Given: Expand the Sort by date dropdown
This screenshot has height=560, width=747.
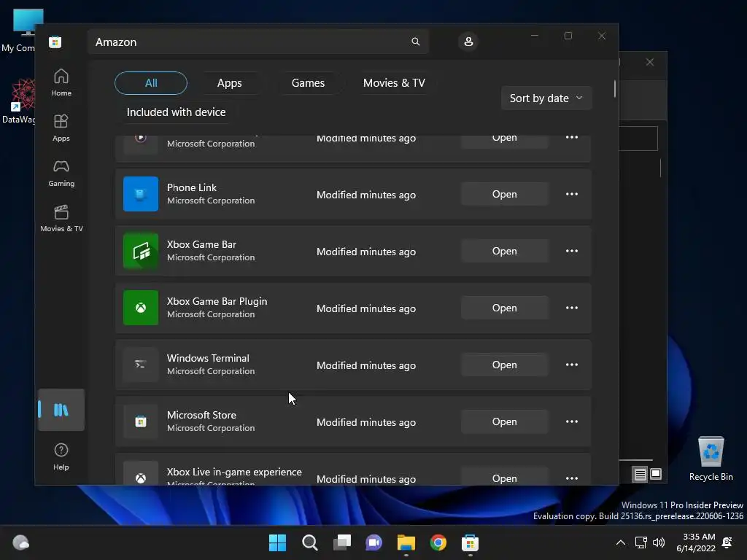Looking at the screenshot, I should pyautogui.click(x=546, y=98).
